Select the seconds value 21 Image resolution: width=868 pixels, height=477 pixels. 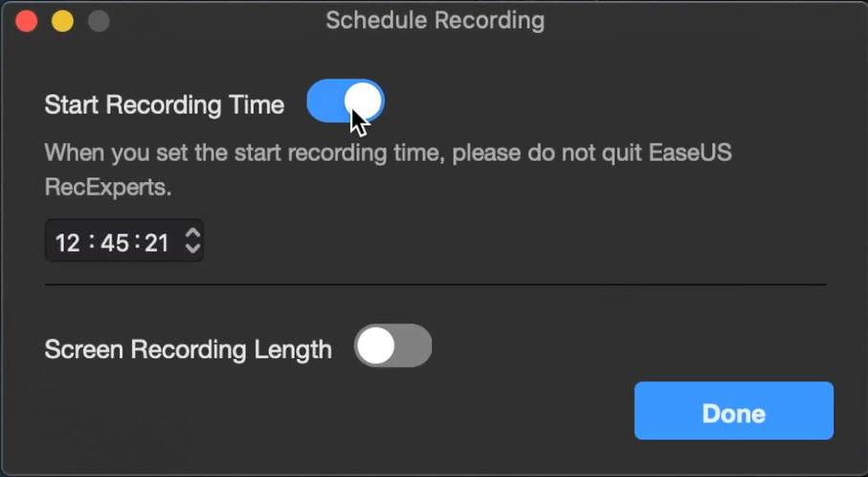[157, 242]
